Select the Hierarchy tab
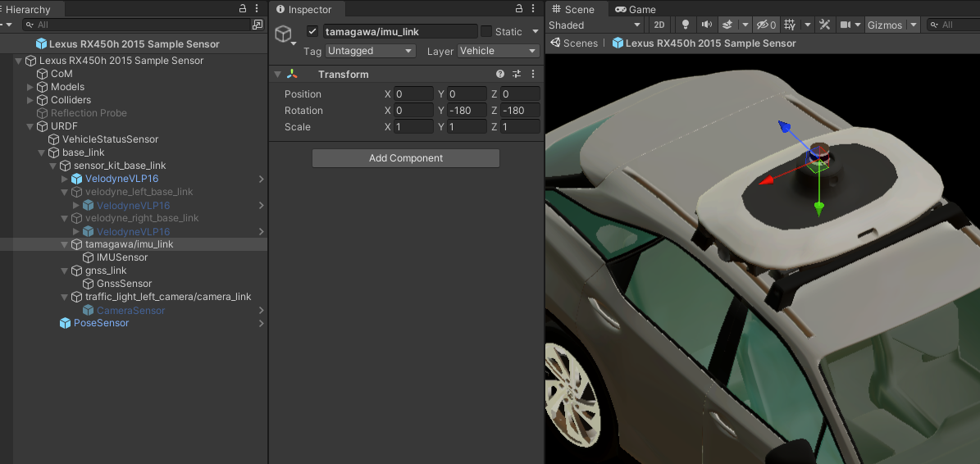980x464 pixels. [x=28, y=9]
